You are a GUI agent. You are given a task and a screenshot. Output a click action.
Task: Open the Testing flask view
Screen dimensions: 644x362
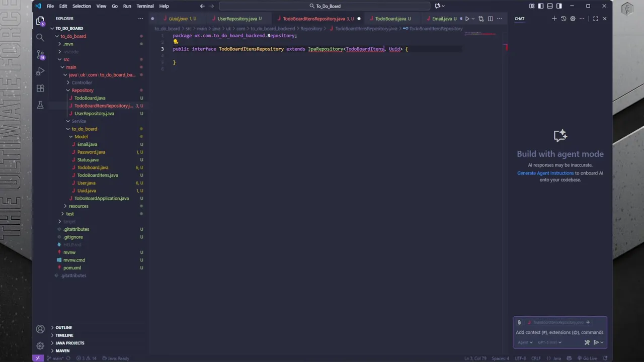40,105
